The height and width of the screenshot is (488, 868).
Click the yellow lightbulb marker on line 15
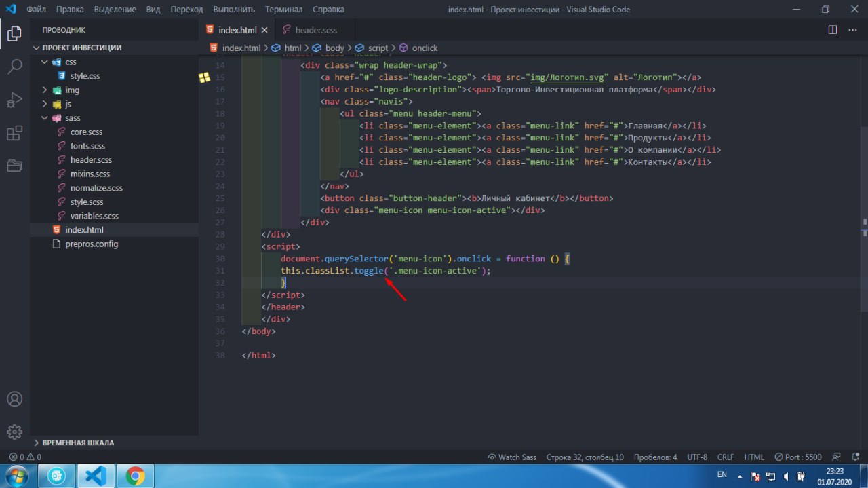pos(204,77)
